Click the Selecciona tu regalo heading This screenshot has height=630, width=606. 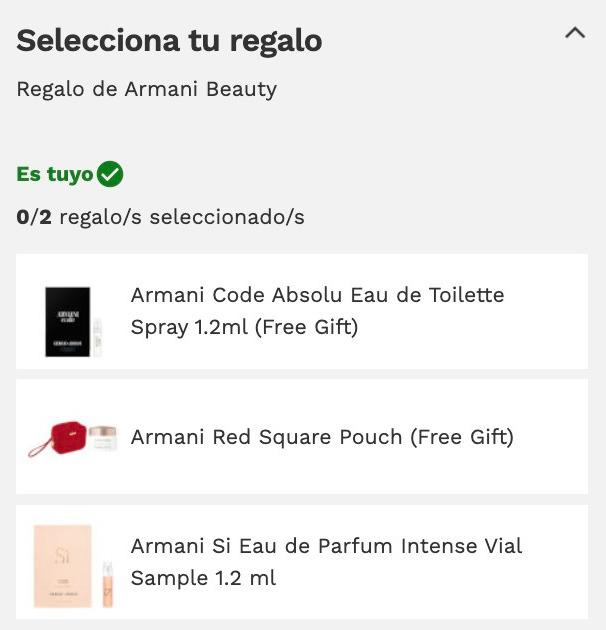pos(169,41)
